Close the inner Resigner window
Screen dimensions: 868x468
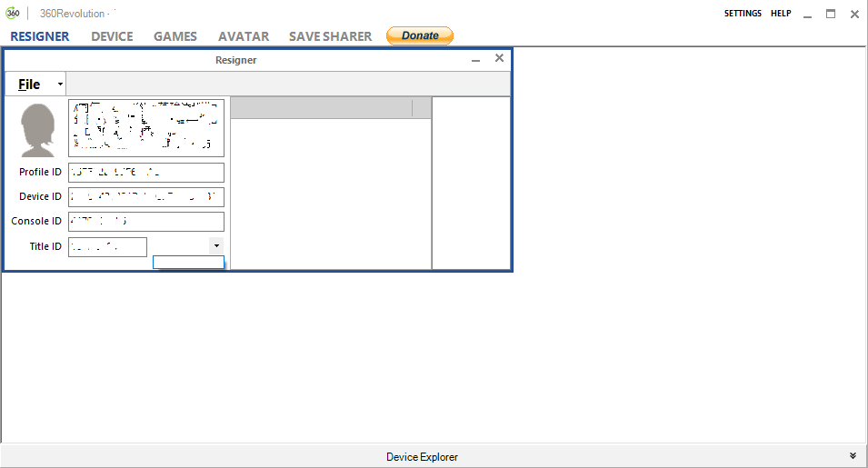[x=499, y=58]
